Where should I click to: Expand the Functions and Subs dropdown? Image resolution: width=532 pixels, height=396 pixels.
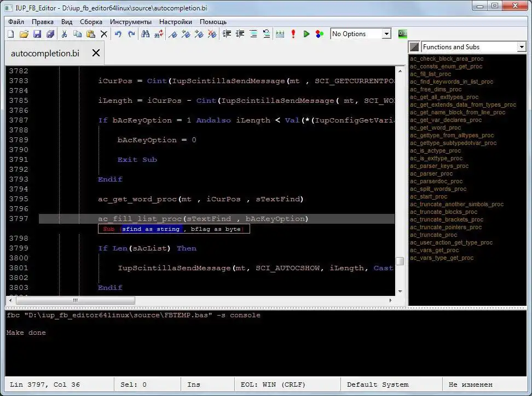(521, 47)
